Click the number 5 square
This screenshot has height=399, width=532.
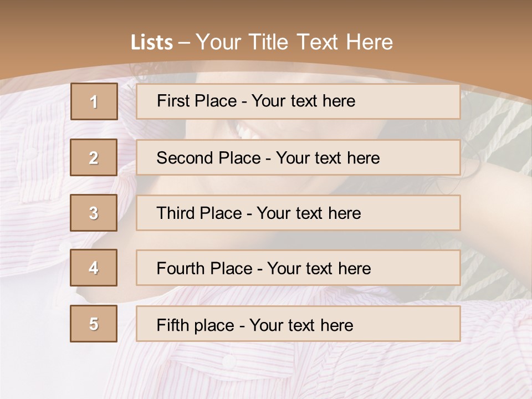click(x=94, y=324)
